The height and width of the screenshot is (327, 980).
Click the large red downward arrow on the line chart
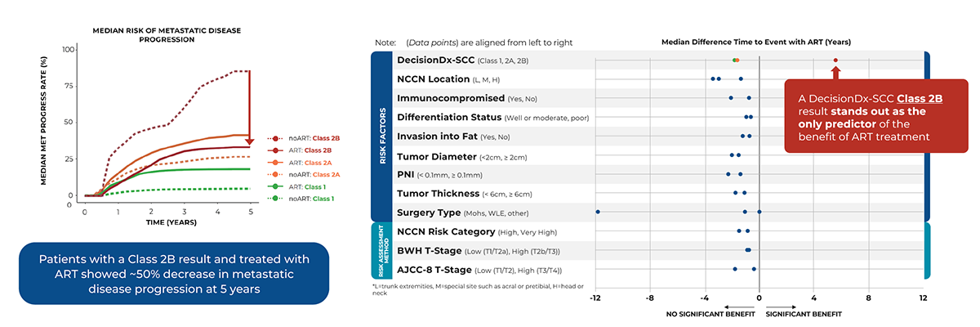click(249, 106)
